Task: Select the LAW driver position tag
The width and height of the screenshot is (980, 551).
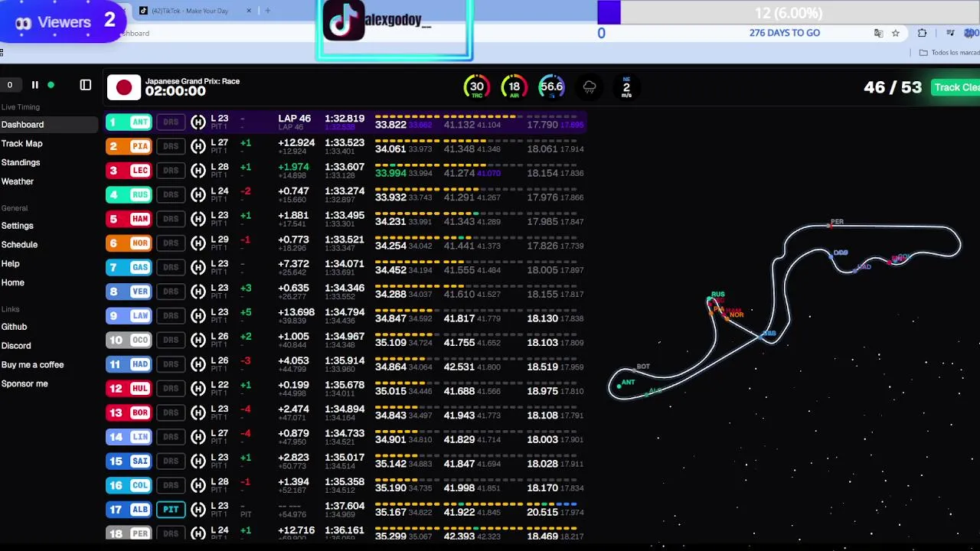Action: (x=129, y=316)
